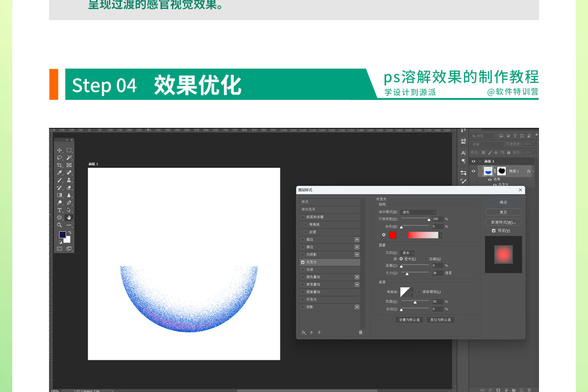This screenshot has height=392, width=588.
Task: Select the Lasso tool
Action: [x=59, y=158]
